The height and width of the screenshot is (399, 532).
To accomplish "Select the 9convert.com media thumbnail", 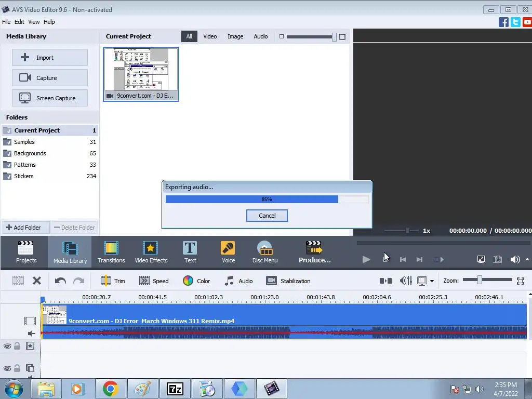I will click(x=141, y=74).
